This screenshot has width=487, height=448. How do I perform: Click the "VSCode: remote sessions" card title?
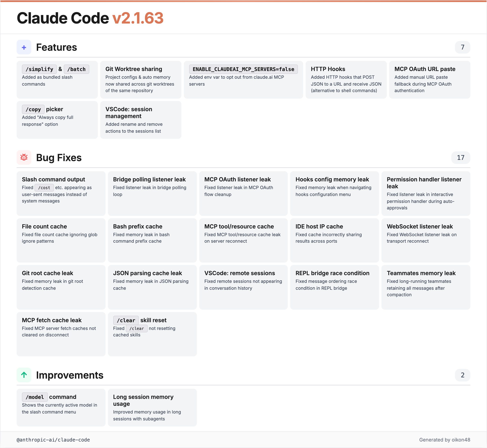point(239,273)
